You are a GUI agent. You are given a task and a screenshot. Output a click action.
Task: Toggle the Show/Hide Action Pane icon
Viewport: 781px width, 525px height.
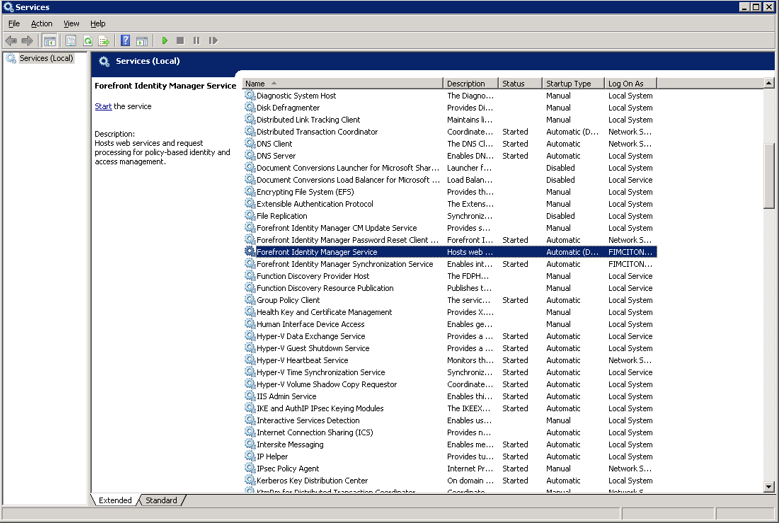142,41
